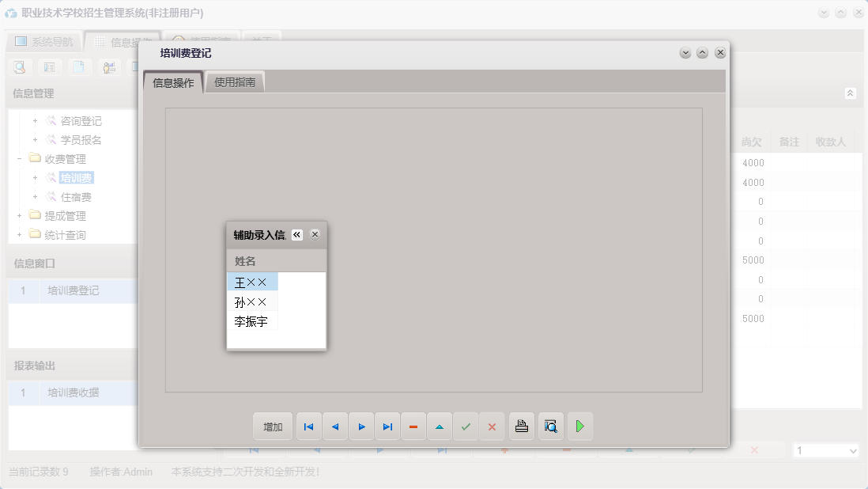Click the main window down-chevron title button
The image size is (868, 489).
click(x=824, y=13)
